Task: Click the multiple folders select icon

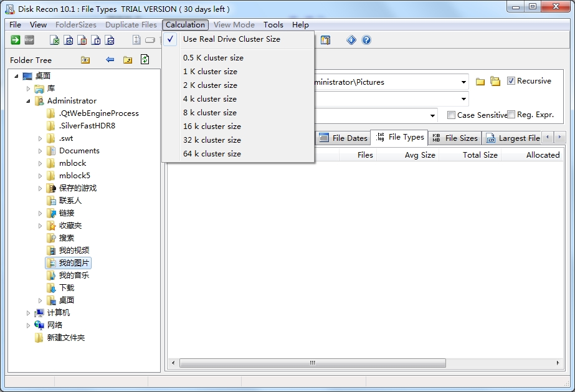Action: (x=495, y=82)
